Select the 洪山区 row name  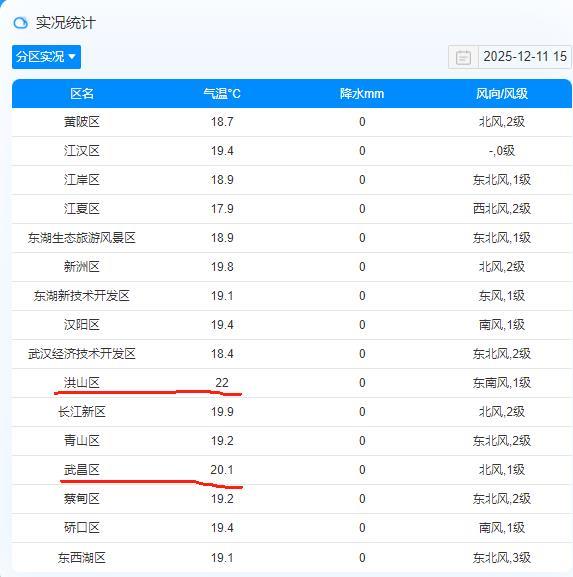point(82,383)
